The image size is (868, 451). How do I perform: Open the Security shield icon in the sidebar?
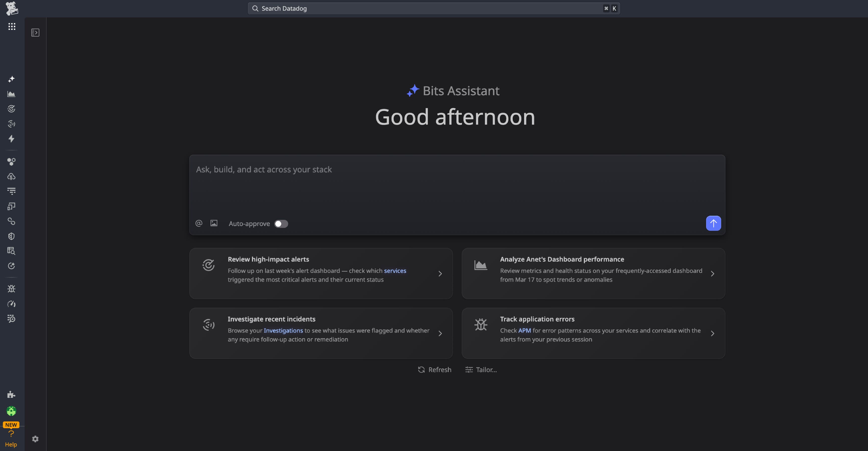click(x=12, y=236)
